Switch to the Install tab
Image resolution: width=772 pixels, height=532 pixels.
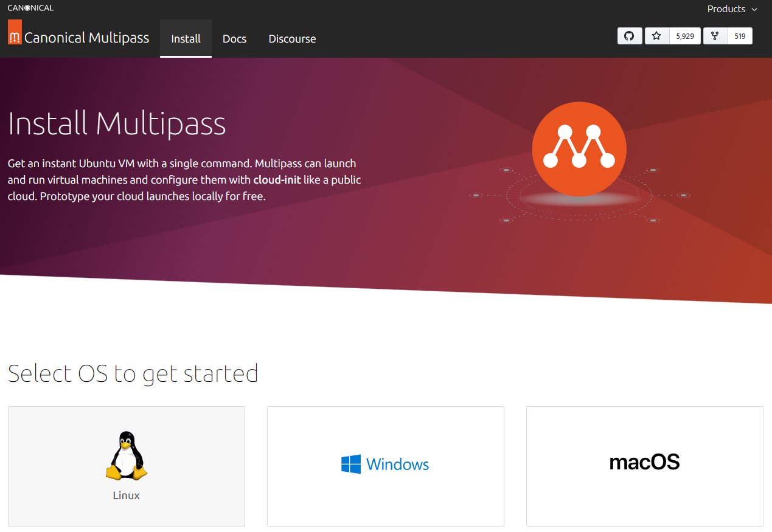186,39
